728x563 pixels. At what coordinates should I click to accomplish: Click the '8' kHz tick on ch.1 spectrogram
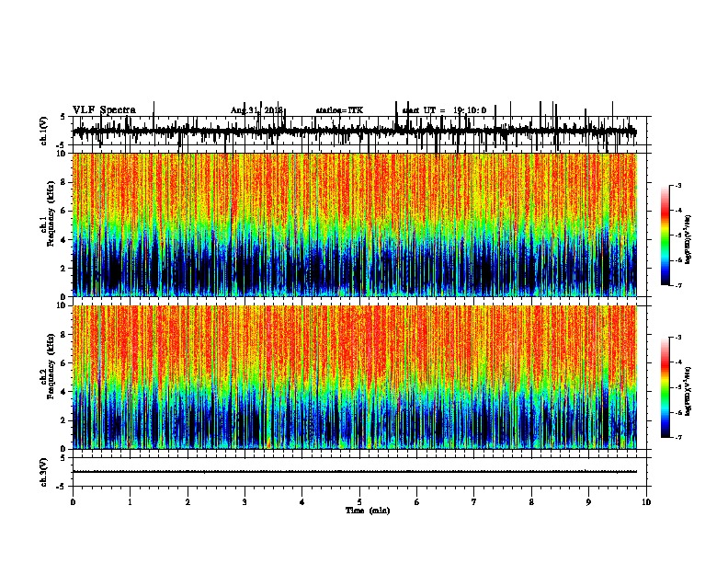pos(63,182)
